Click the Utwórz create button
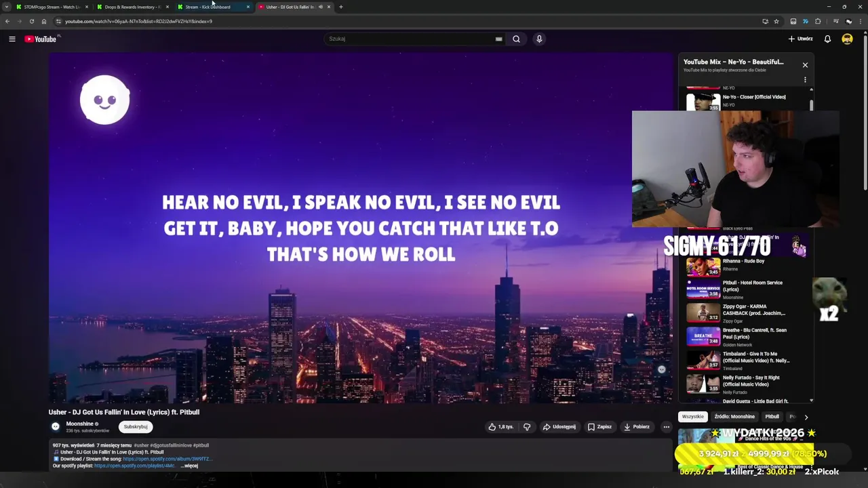 coord(800,39)
